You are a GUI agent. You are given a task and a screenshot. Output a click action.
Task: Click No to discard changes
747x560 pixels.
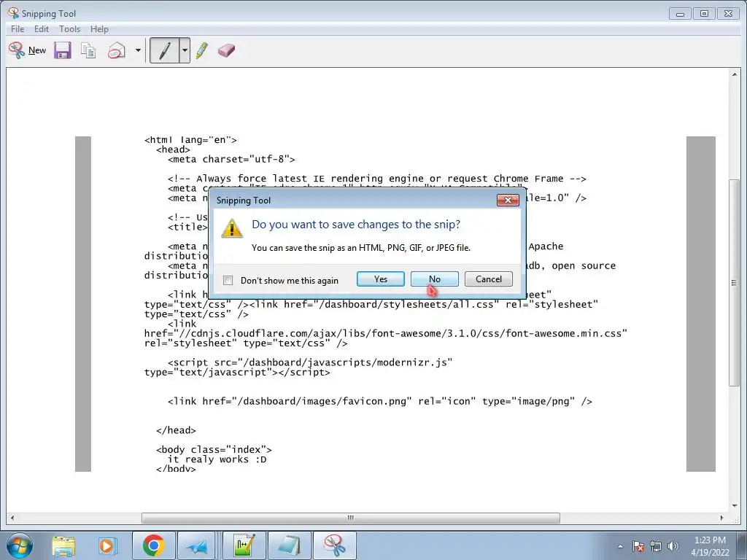click(x=435, y=279)
